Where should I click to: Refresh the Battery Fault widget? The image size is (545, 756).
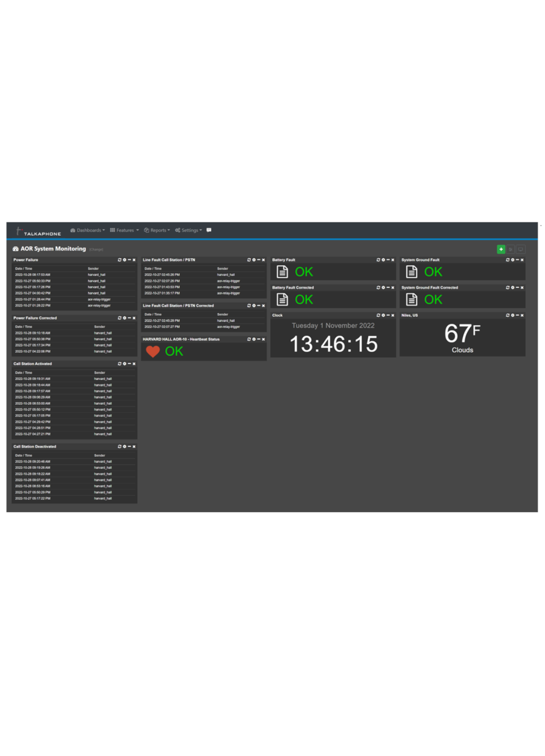coord(378,260)
